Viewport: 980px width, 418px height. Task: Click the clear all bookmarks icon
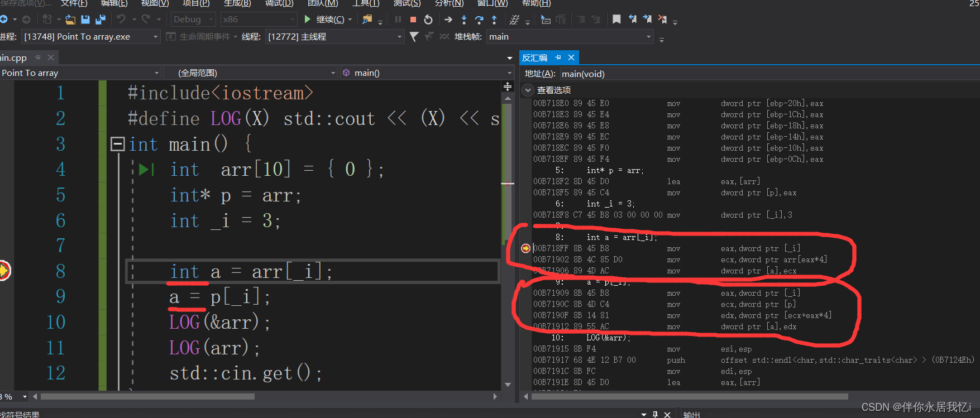[x=662, y=19]
